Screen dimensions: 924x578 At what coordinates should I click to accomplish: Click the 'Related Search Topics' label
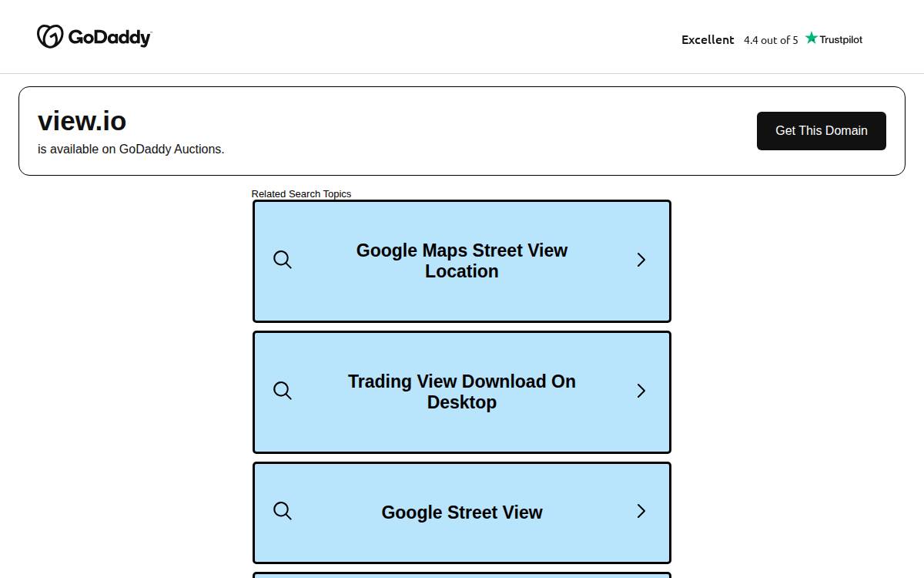pyautogui.click(x=301, y=193)
